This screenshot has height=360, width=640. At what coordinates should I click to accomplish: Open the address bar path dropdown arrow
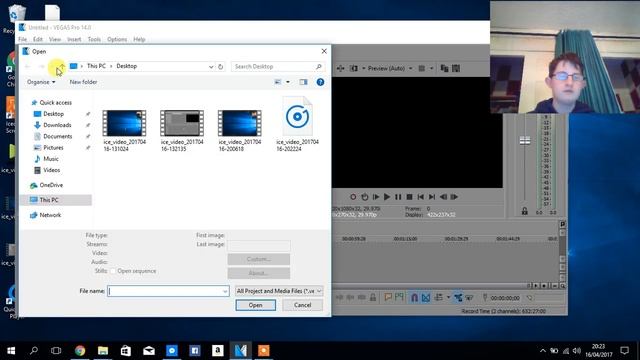pos(211,66)
